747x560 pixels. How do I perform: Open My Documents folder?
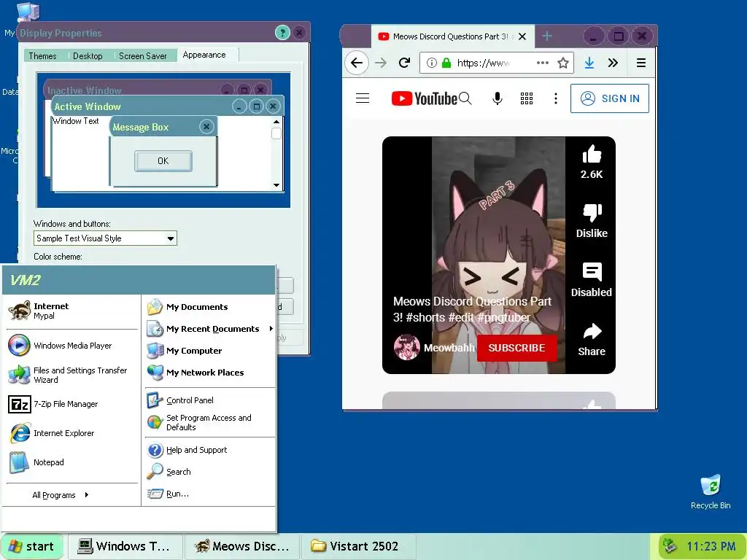(x=209, y=307)
